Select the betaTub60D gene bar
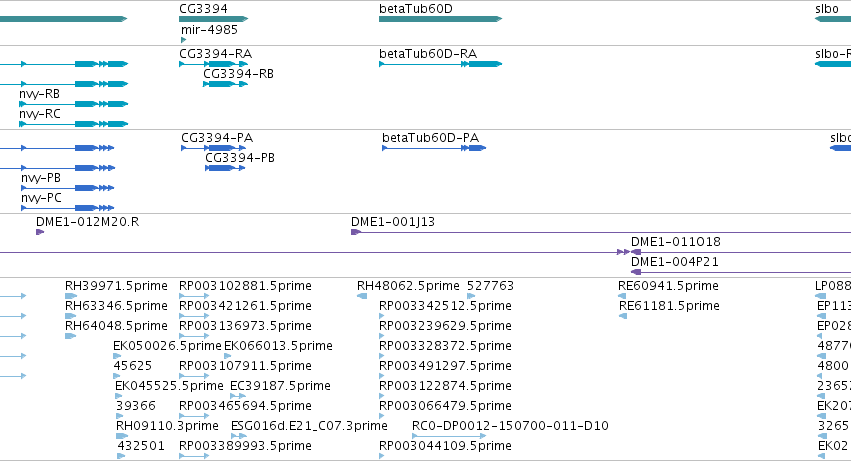This screenshot has width=851, height=461. click(x=441, y=19)
